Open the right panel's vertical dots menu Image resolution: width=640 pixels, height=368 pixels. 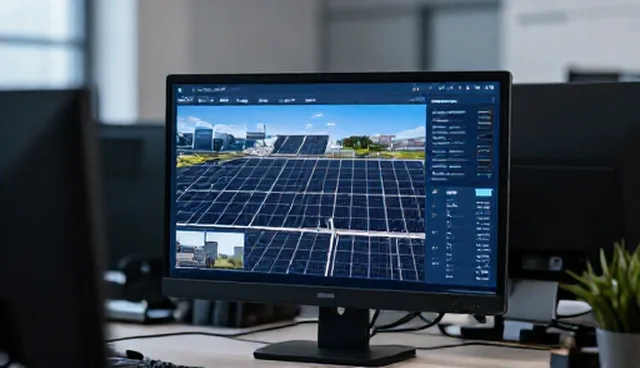[x=493, y=100]
